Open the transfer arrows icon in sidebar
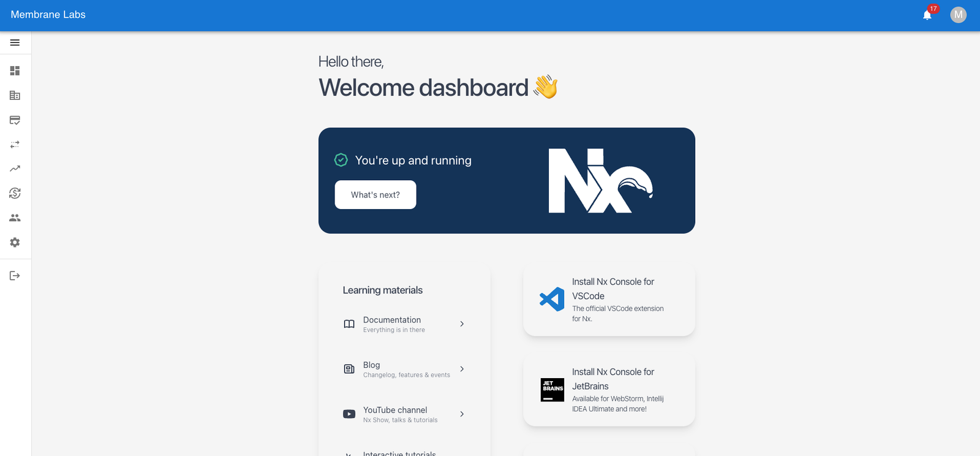Image resolution: width=980 pixels, height=456 pixels. (15, 145)
